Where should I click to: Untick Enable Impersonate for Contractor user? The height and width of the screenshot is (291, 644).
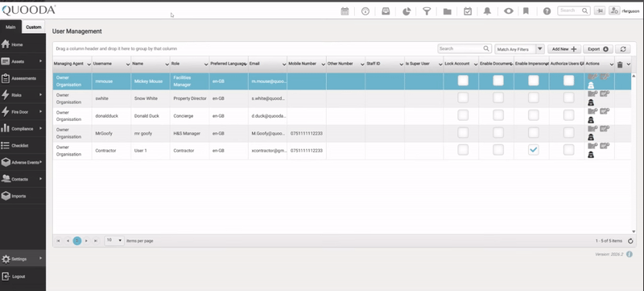(x=533, y=150)
